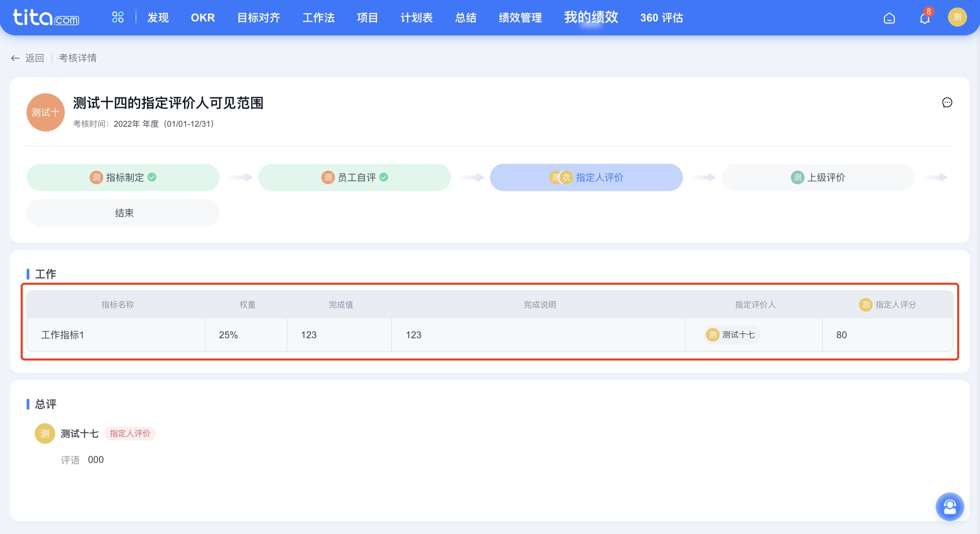This screenshot has width=980, height=534.
Task: Go to 绩效管理
Action: (520, 18)
